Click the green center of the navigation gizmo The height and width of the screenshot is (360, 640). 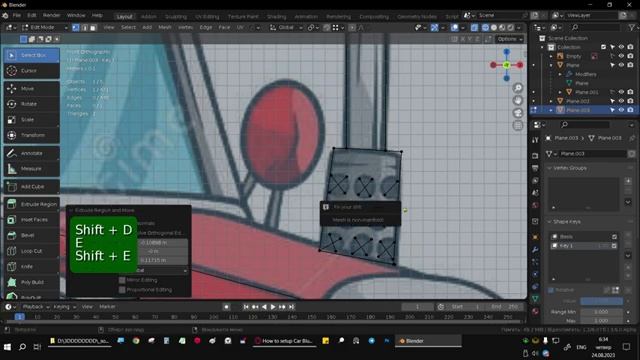pos(507,65)
